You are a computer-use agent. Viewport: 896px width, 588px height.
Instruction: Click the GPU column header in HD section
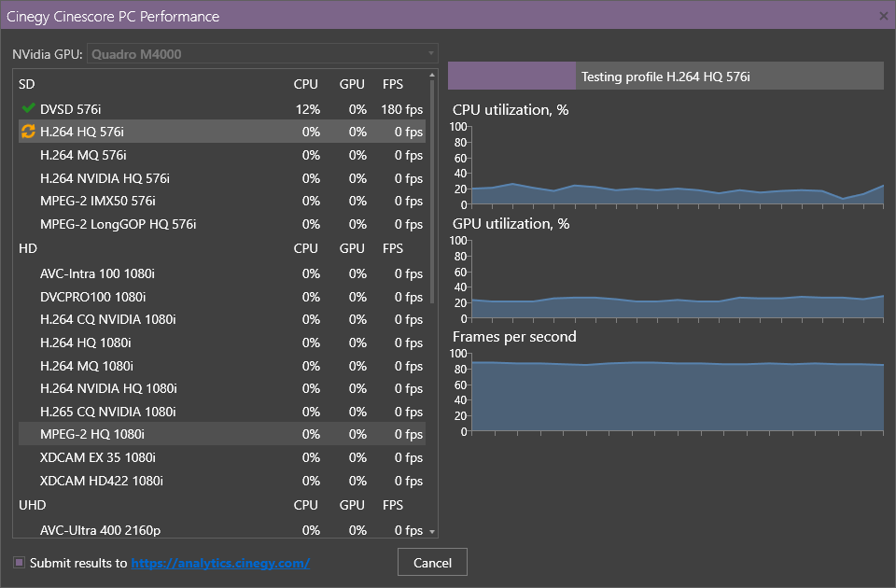352,248
